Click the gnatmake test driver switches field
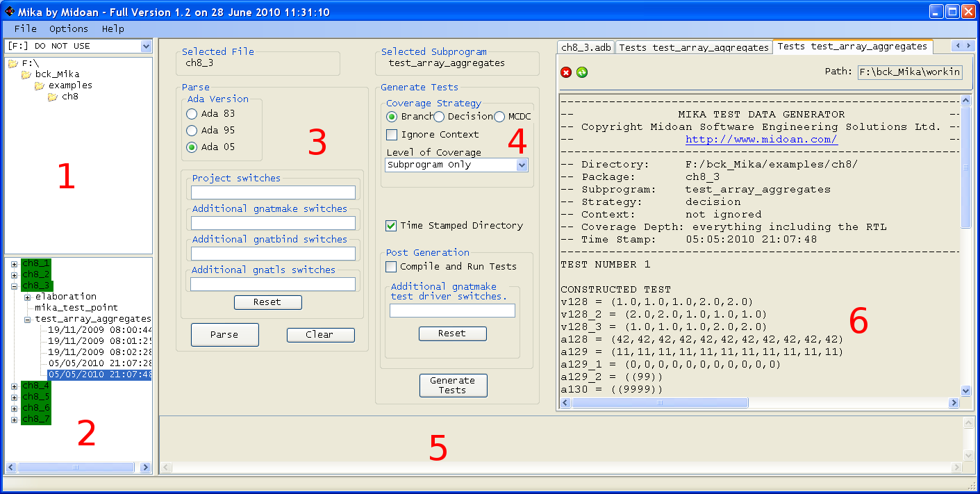 pyautogui.click(x=452, y=311)
